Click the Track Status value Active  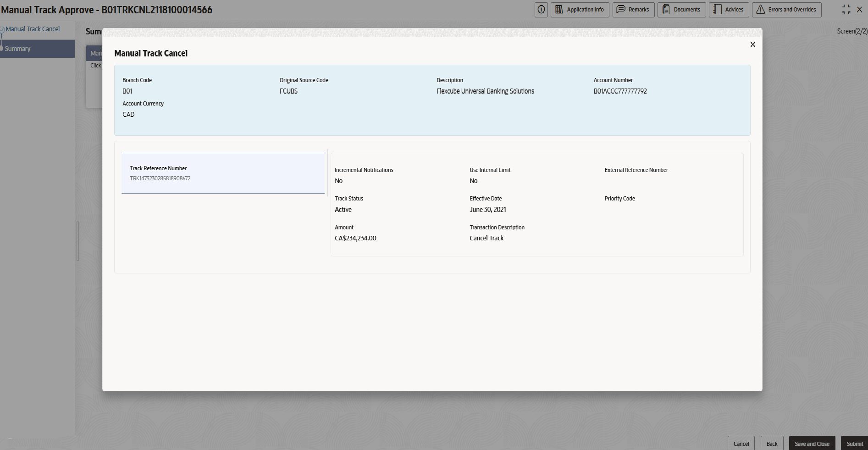point(343,210)
